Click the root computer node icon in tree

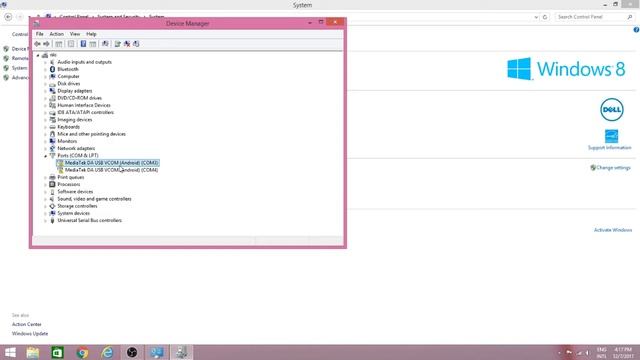(x=45, y=55)
